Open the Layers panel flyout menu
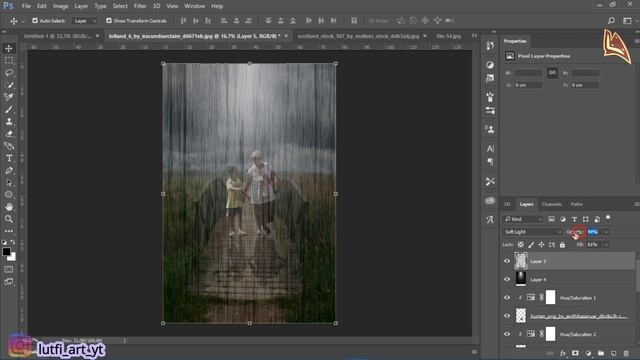This screenshot has height=360, width=640. (636, 204)
